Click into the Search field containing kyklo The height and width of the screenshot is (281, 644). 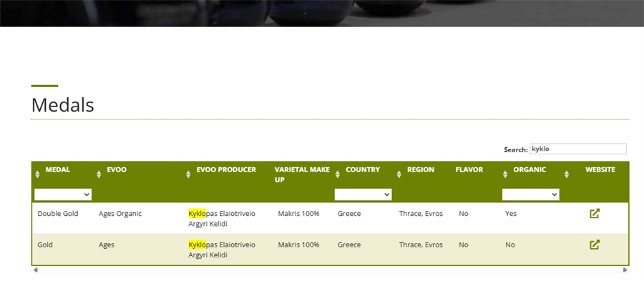point(578,149)
